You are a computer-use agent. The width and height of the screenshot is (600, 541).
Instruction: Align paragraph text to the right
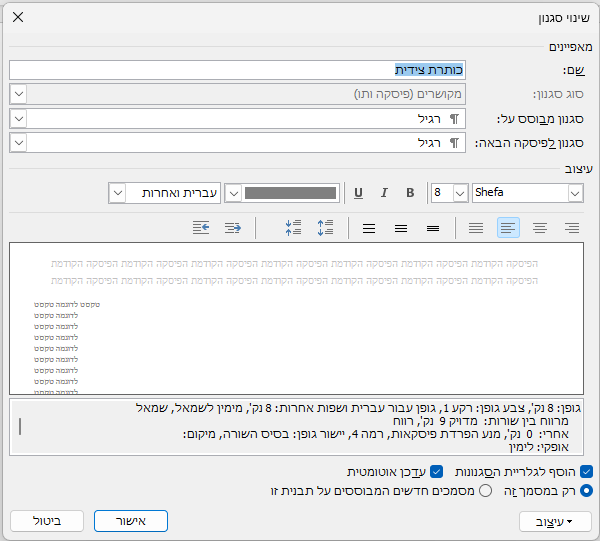[572, 228]
